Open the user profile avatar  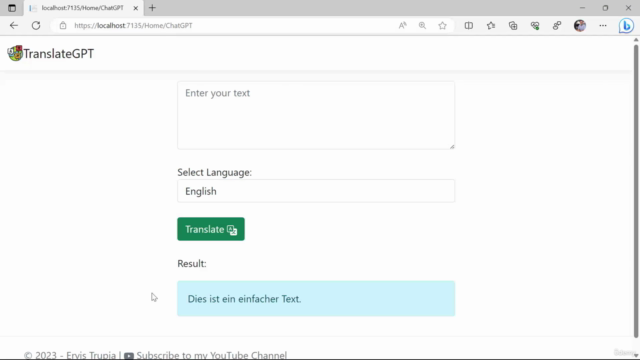[580, 25]
